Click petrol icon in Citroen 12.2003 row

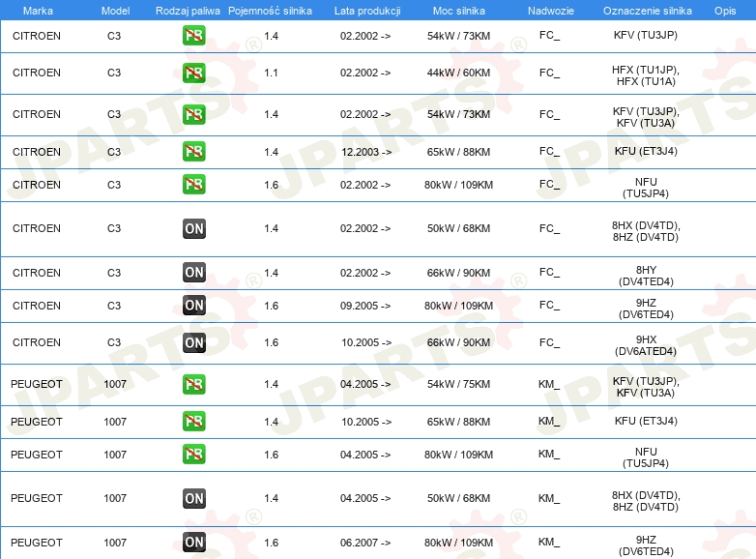[193, 152]
